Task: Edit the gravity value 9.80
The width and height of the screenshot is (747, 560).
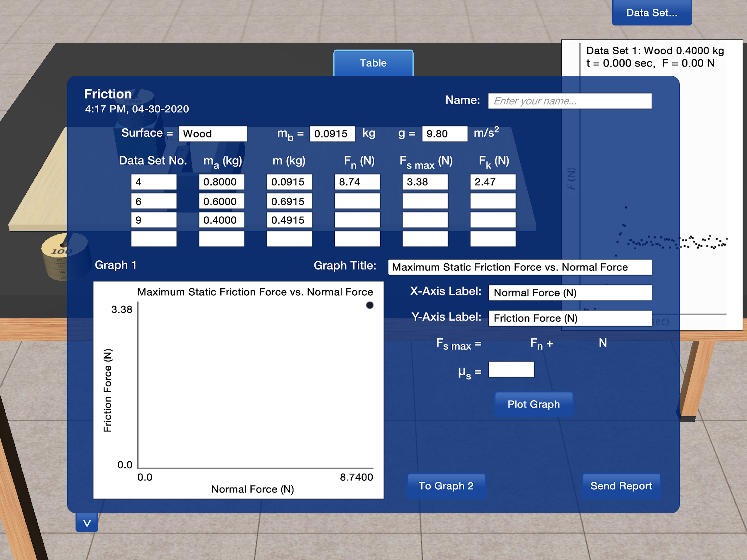Action: tap(445, 134)
